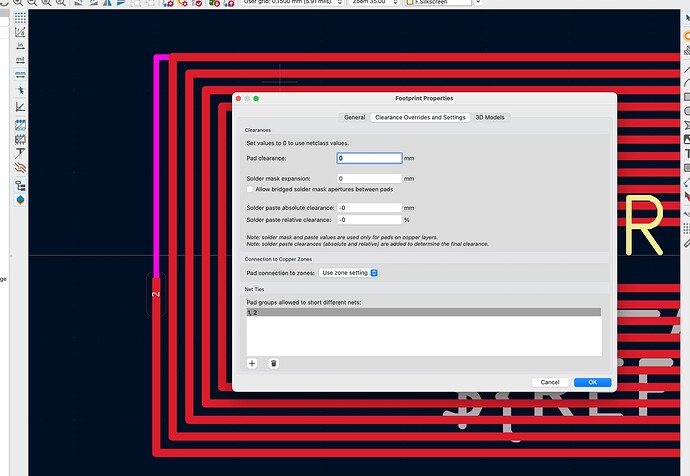The image size is (690, 476).
Task: Add a new net tie pad group
Action: point(252,363)
